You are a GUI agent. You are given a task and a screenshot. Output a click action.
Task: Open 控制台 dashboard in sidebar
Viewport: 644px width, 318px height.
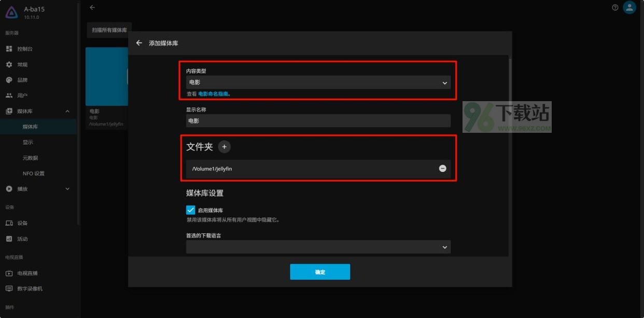coord(24,49)
